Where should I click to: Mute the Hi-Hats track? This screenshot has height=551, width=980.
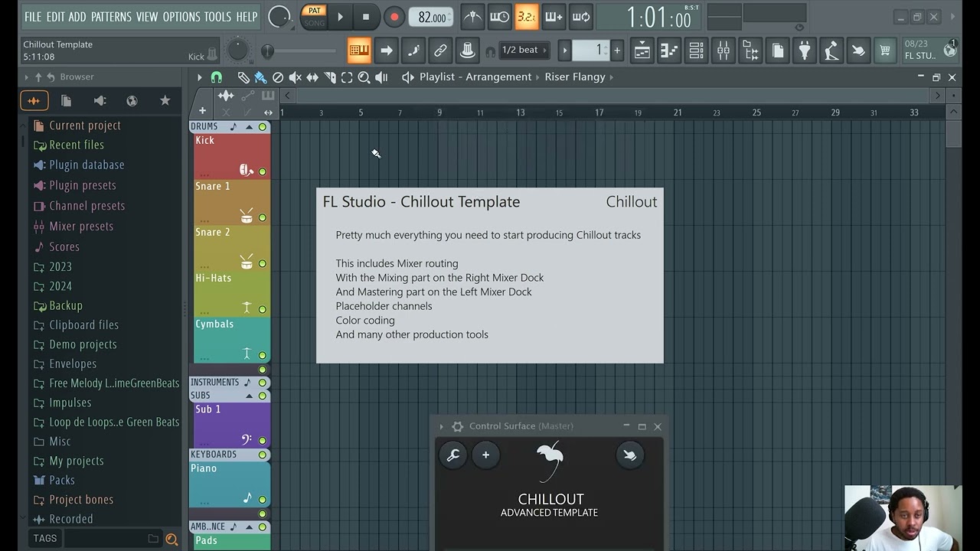[x=263, y=309]
